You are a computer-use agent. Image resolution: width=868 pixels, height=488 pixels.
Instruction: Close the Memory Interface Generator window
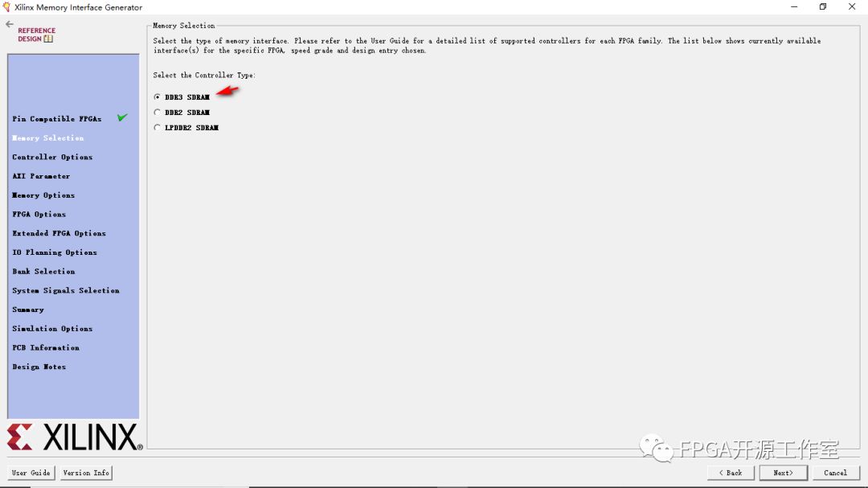tap(852, 6)
